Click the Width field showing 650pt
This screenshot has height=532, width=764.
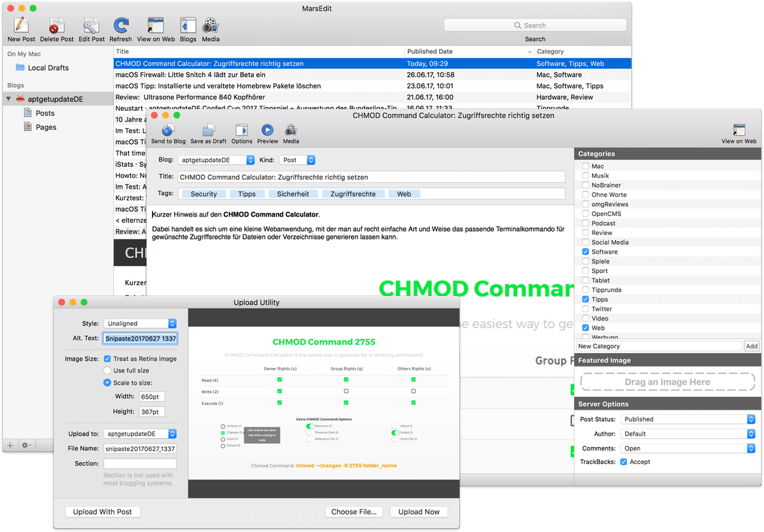click(152, 397)
